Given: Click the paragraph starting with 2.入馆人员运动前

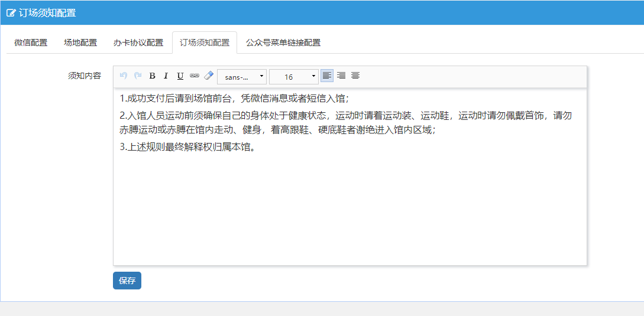Looking at the screenshot, I should click(345, 123).
